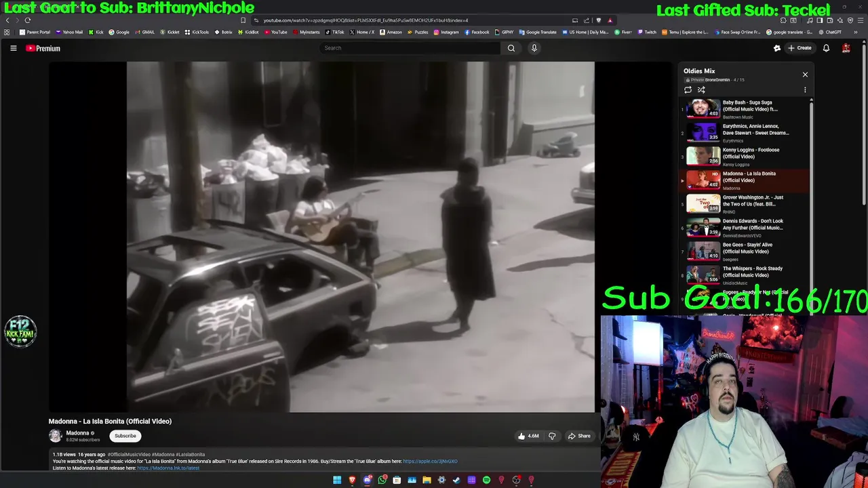Go back in browser history
Viewport: 868px width, 488px height.
coord(7,20)
